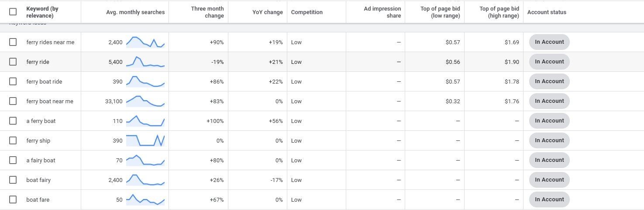Image resolution: width=644 pixels, height=210 pixels.
Task: Click a fairy boat trend sparkline
Action: pos(145,160)
